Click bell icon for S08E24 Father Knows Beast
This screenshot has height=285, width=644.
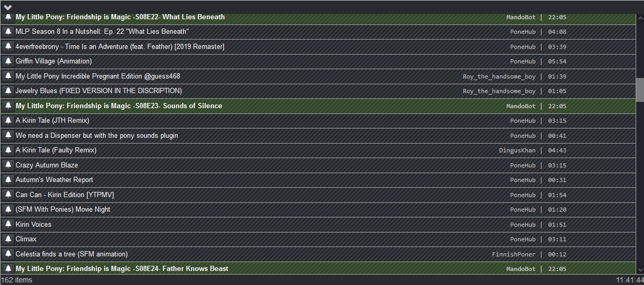pos(8,268)
